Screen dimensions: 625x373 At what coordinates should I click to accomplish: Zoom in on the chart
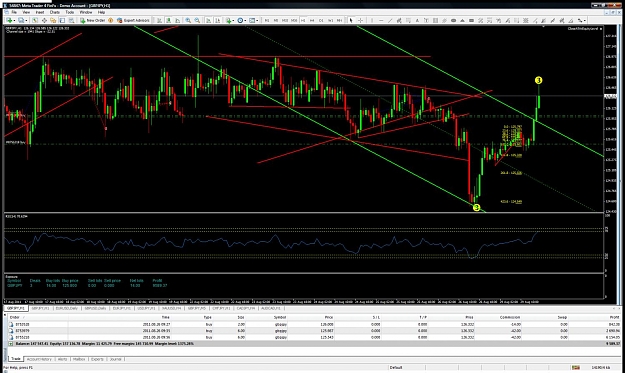(x=188, y=20)
